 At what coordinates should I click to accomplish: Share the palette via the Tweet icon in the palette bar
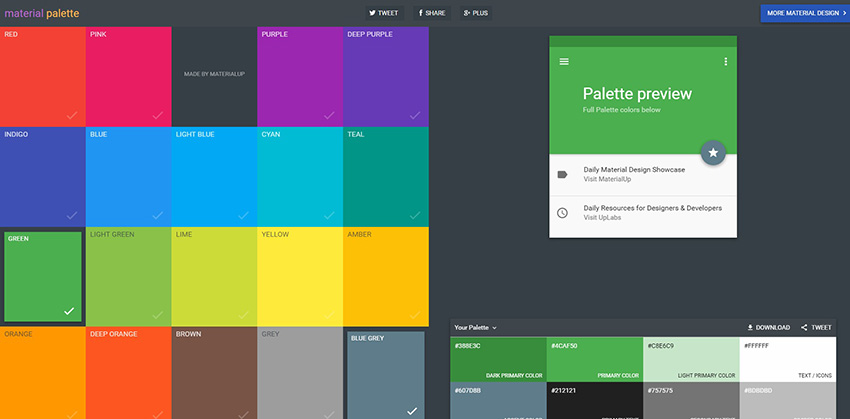[816, 327]
